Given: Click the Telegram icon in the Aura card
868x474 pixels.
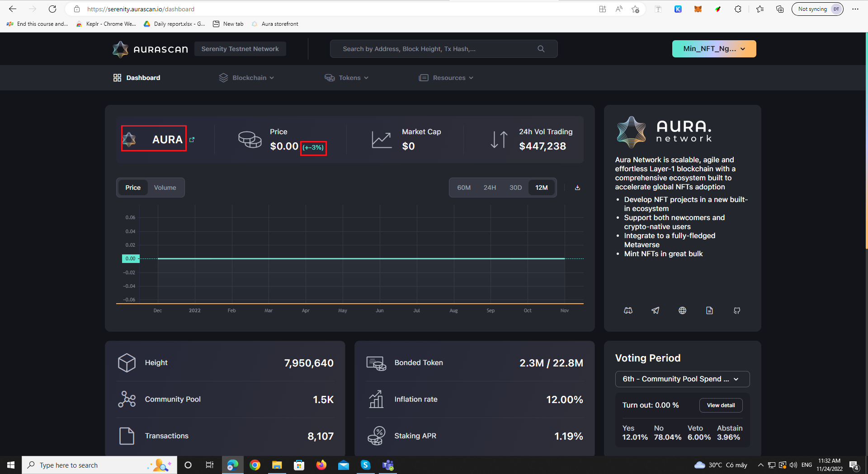Looking at the screenshot, I should pyautogui.click(x=656, y=310).
